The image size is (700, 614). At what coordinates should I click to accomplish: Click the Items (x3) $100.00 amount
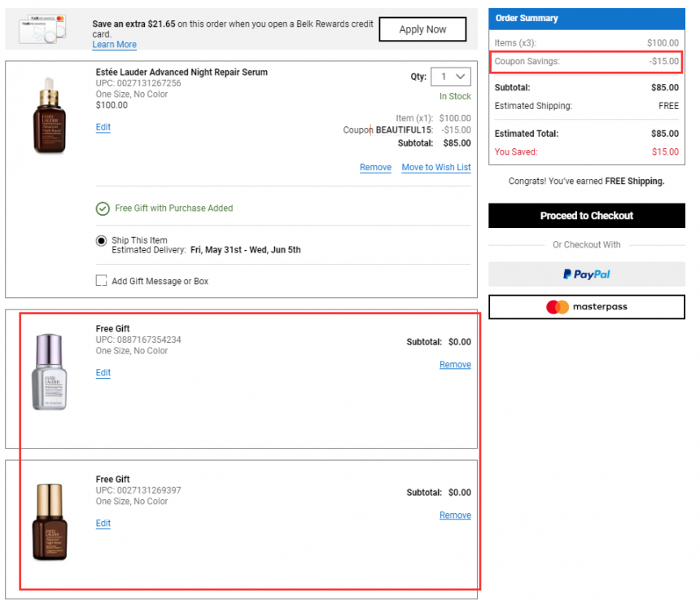point(663,43)
